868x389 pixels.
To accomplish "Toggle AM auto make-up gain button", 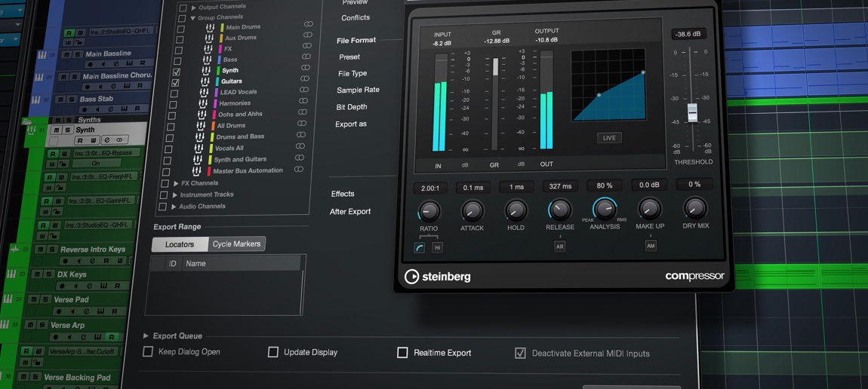I will tap(650, 246).
